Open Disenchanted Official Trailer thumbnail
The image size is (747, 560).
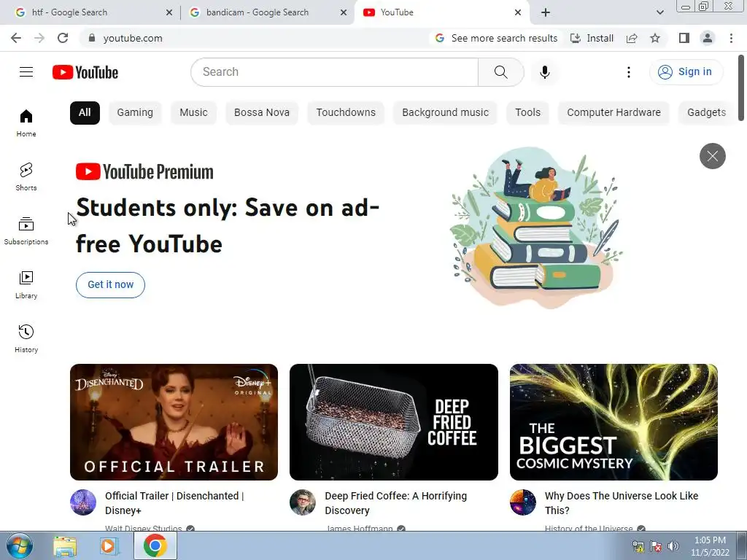pyautogui.click(x=174, y=422)
